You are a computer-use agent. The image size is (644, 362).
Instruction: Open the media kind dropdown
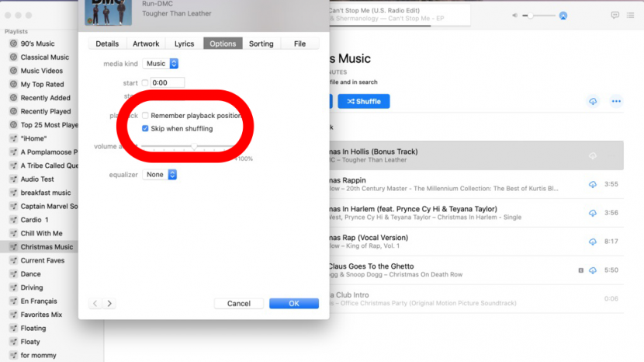[x=160, y=64]
